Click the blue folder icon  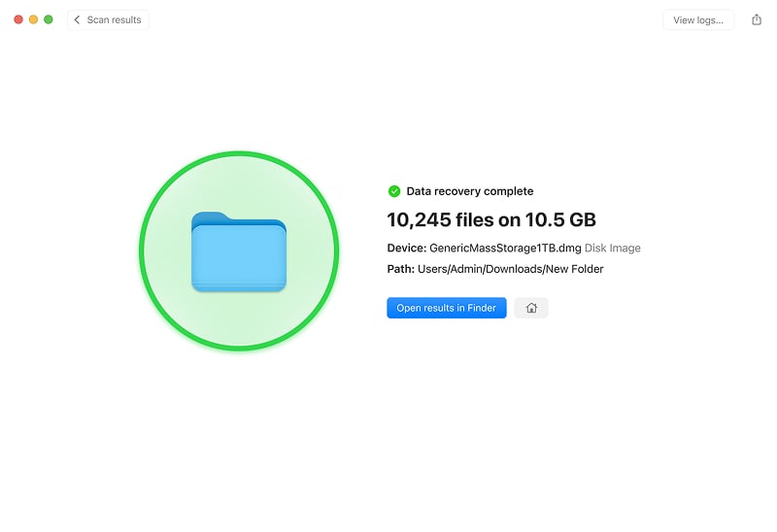coord(239,251)
